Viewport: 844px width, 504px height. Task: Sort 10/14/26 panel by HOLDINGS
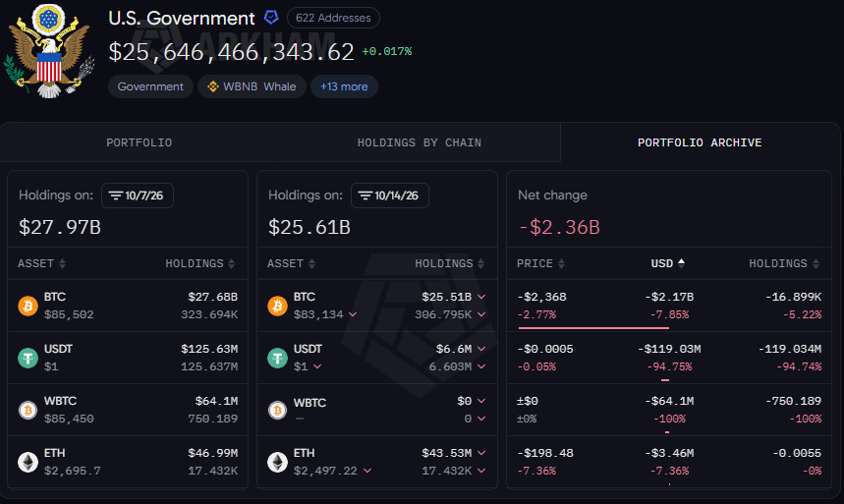pyautogui.click(x=449, y=263)
